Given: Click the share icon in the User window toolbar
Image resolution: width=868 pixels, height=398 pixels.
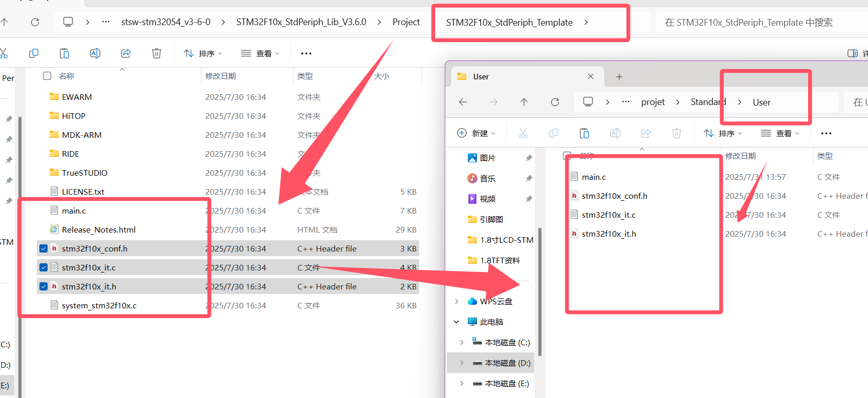Looking at the screenshot, I should pos(646,133).
